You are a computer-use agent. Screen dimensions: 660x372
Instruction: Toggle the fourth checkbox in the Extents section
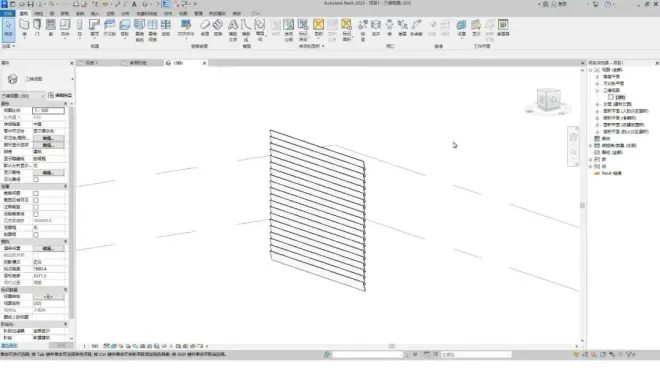(36, 214)
